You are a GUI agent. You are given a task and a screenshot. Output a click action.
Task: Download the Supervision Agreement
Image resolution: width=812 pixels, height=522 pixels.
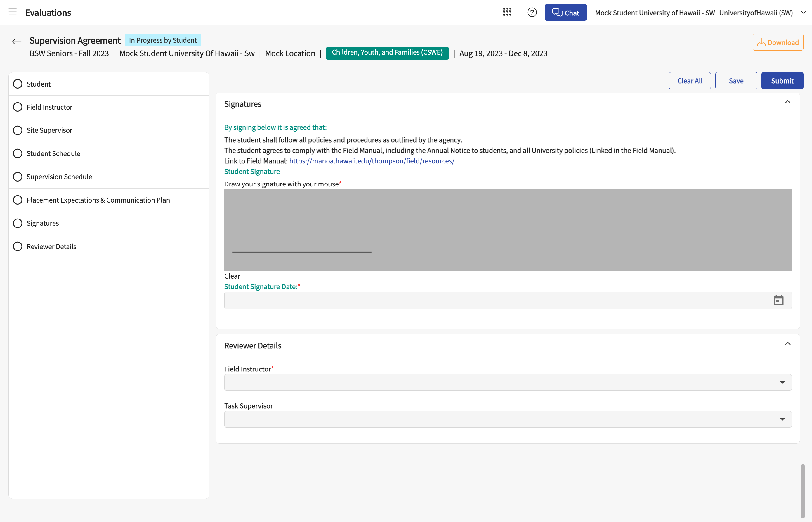coord(778,42)
